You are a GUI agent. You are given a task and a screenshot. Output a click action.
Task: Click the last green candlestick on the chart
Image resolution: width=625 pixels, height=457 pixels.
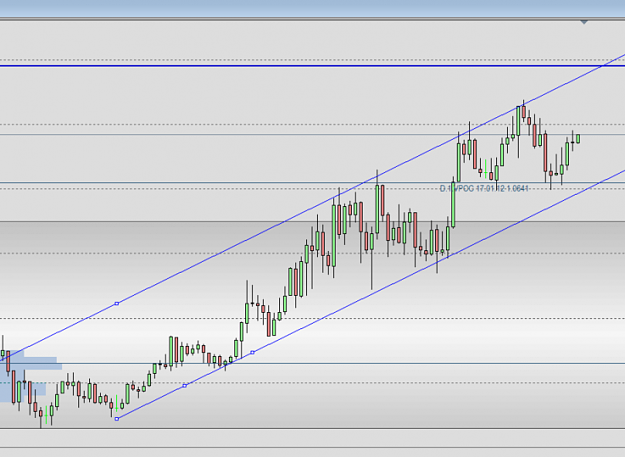(578, 139)
